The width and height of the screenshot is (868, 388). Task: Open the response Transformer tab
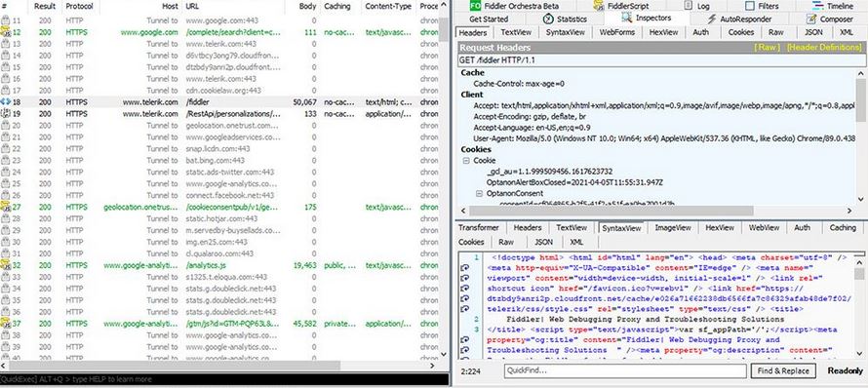tap(478, 228)
